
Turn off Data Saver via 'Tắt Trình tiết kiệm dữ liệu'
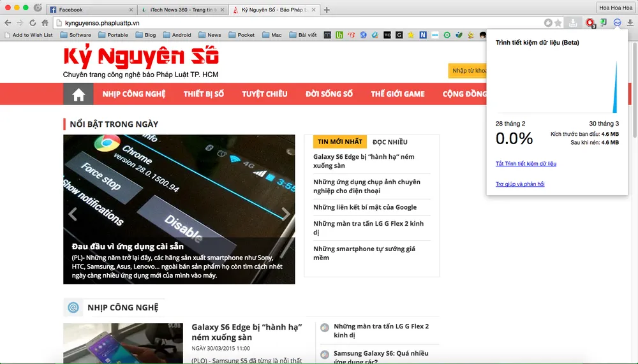coord(526,164)
